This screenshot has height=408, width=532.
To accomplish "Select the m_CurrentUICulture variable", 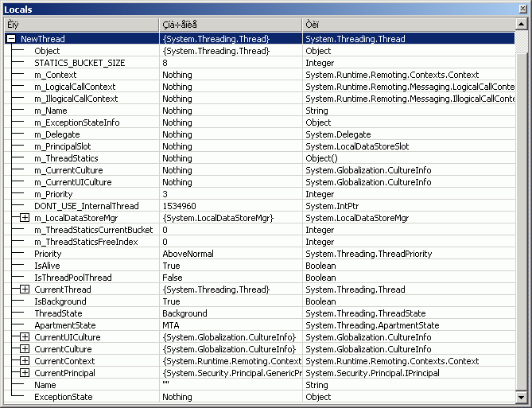I will tap(73, 182).
